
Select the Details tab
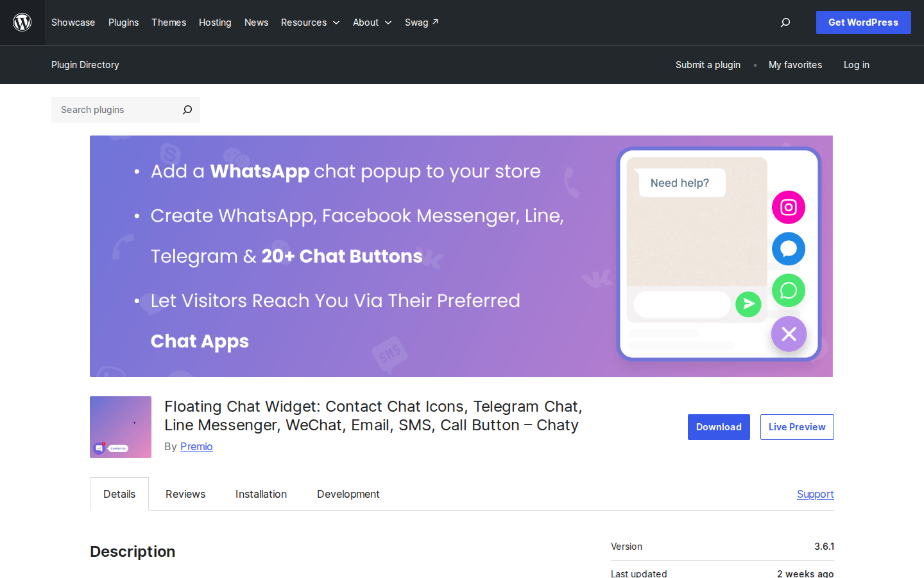click(x=119, y=494)
